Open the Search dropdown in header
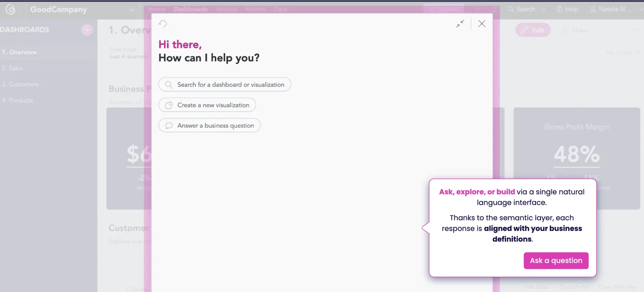The image size is (644, 292). 526,9
